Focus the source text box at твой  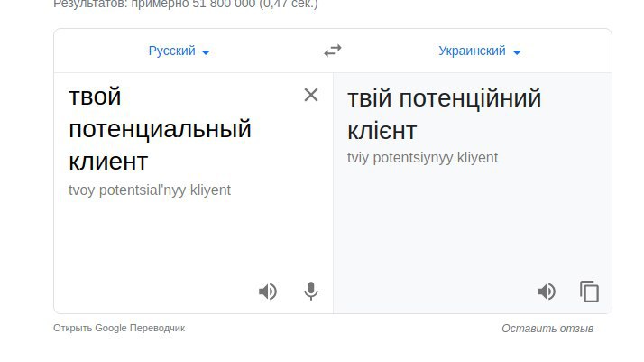[x=95, y=97]
